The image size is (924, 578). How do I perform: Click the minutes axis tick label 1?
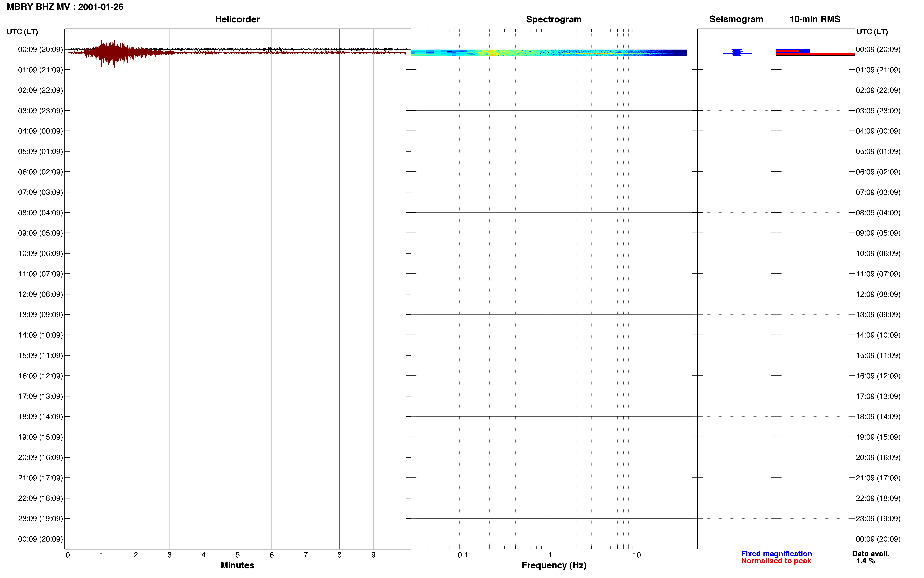(102, 555)
